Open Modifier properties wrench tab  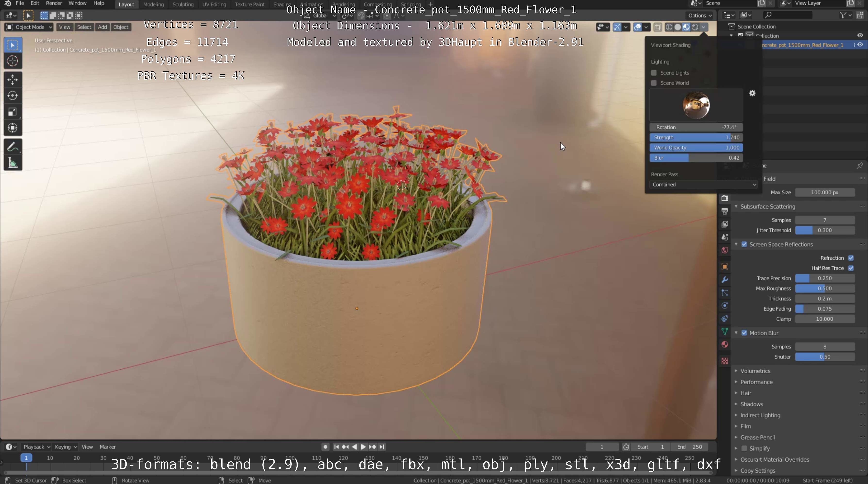click(x=725, y=280)
